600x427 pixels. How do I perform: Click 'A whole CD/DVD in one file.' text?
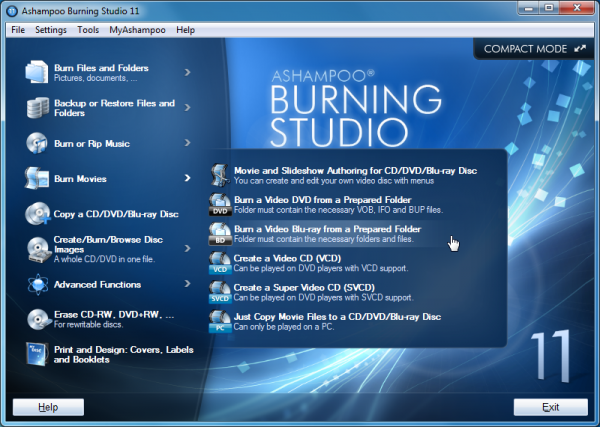click(104, 259)
